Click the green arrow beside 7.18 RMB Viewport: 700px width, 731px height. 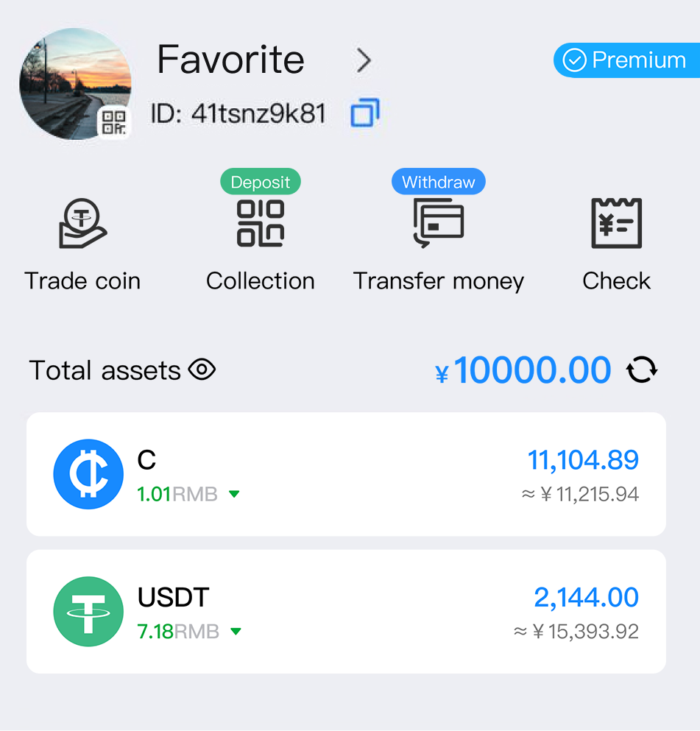point(236,632)
